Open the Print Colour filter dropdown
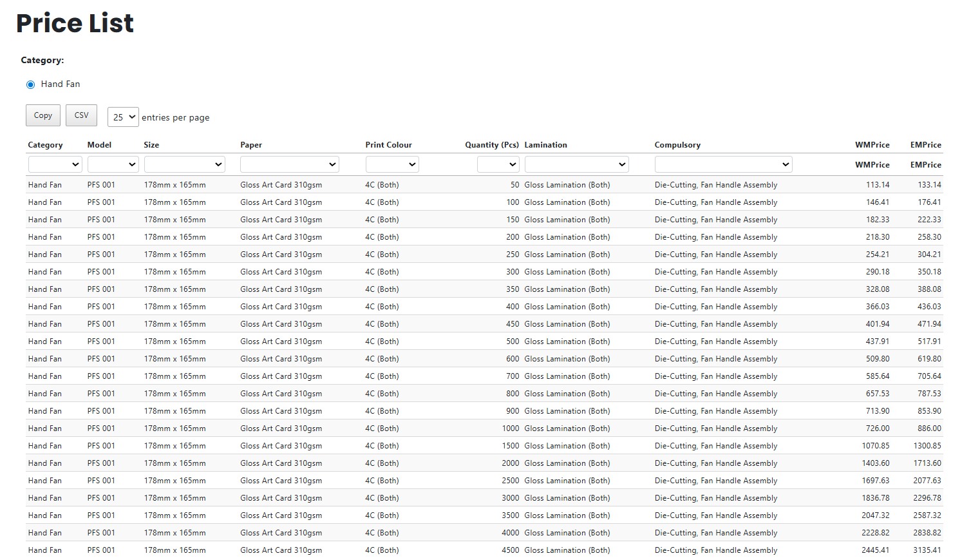This screenshot has width=980, height=558. click(392, 165)
